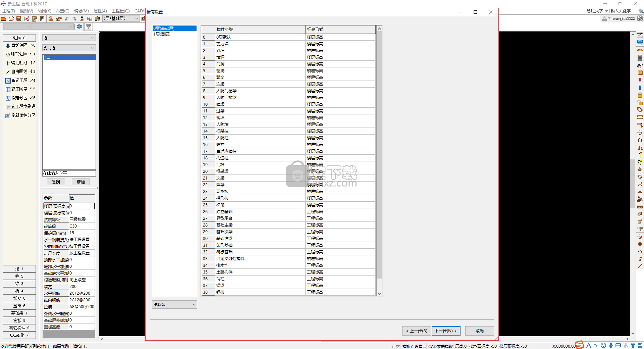This screenshot has width=644, height=349.
Task: Click the 楼层 顶标高 value field
Action: pyautogui.click(x=82, y=206)
